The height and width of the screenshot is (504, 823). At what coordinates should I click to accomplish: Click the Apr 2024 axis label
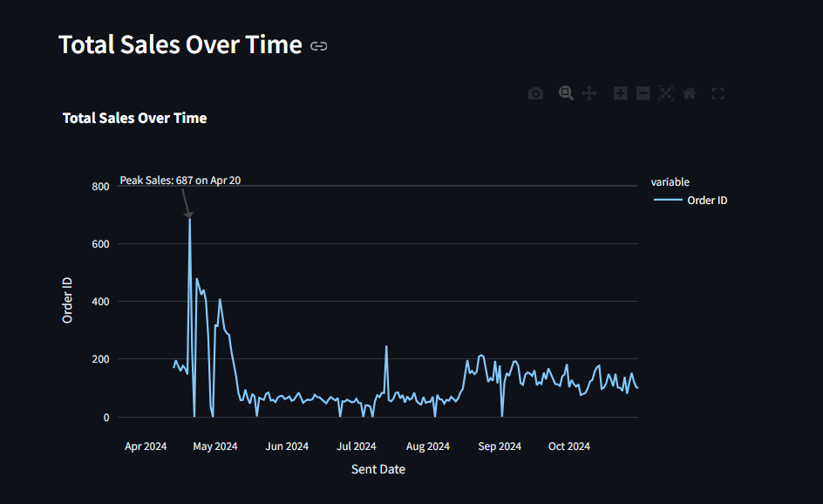(146, 446)
